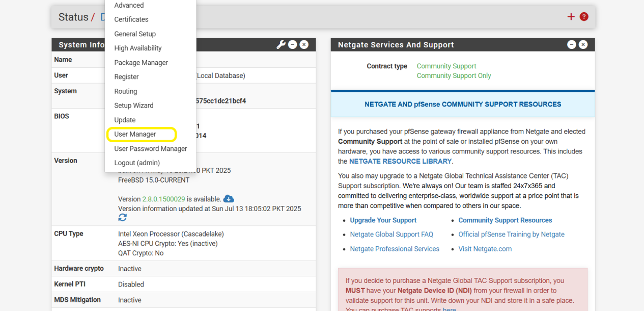Click the plus icon to add widgets

[571, 17]
